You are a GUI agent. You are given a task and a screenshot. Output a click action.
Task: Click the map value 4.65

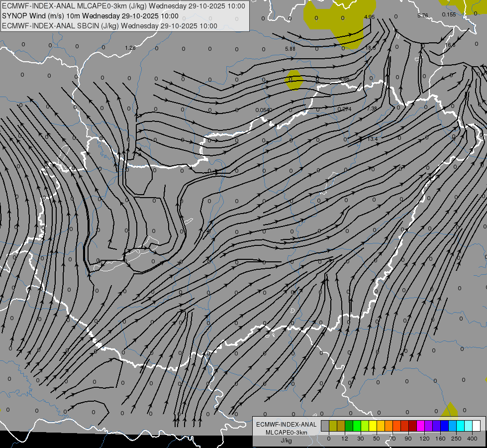coord(344,79)
